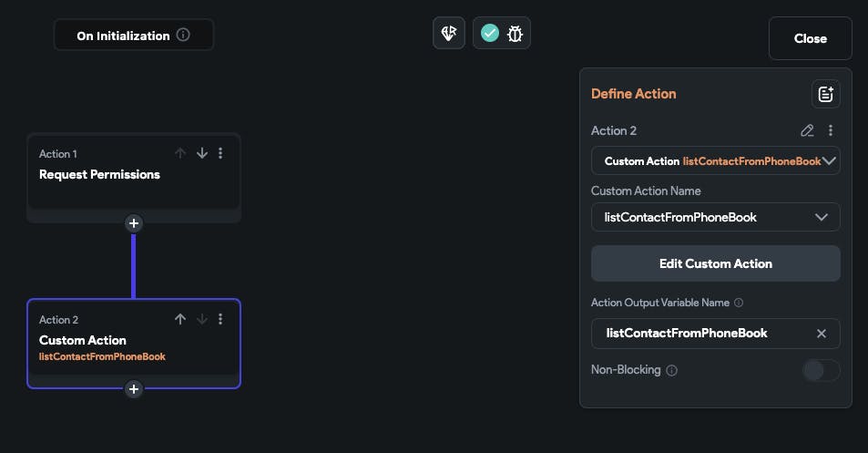Clear the Action Output Variable Name field
The image size is (868, 453).
click(x=822, y=334)
